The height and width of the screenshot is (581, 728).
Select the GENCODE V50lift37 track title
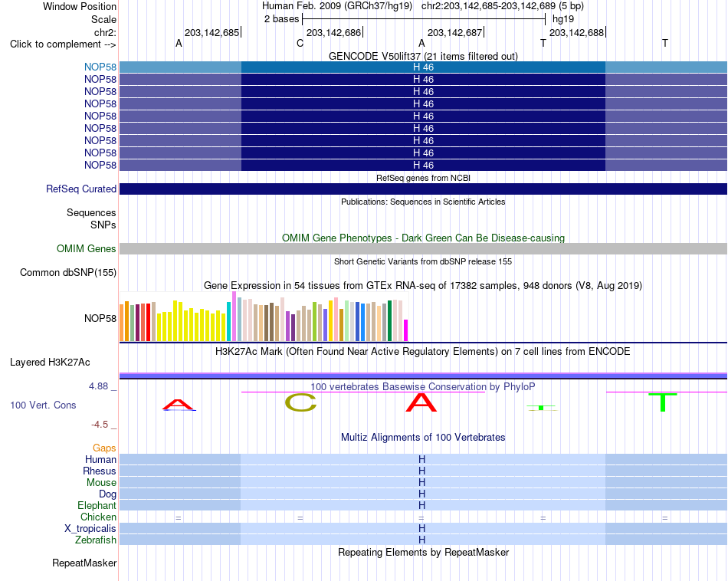click(423, 56)
